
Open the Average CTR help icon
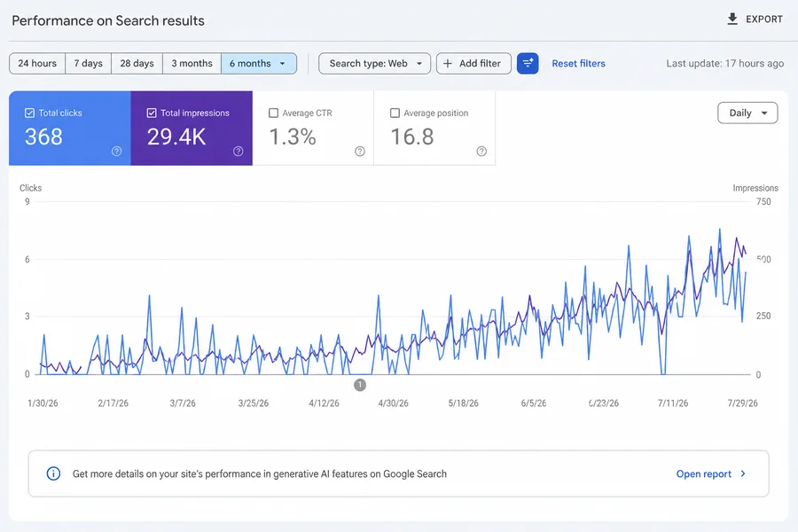click(360, 152)
